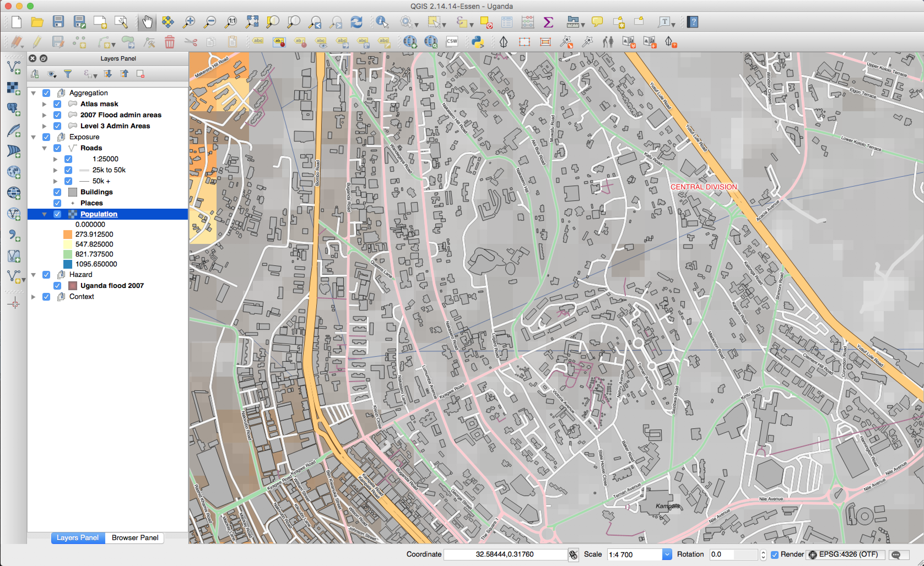Save the project with floppy disk icon
This screenshot has height=566, width=924.
(x=58, y=22)
